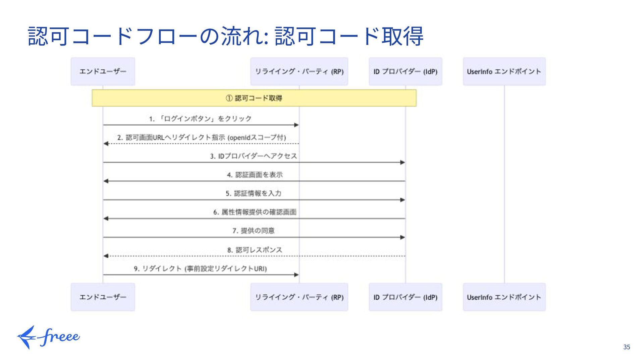This screenshot has width=644, height=362.
Task: Click the bottom リライイング・パーティ (RP) box
Action: (x=299, y=297)
